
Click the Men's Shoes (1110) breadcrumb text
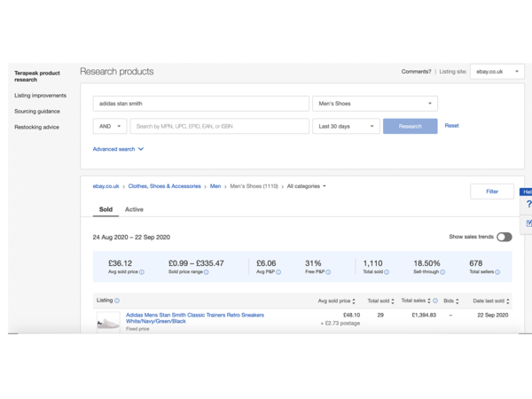[254, 186]
